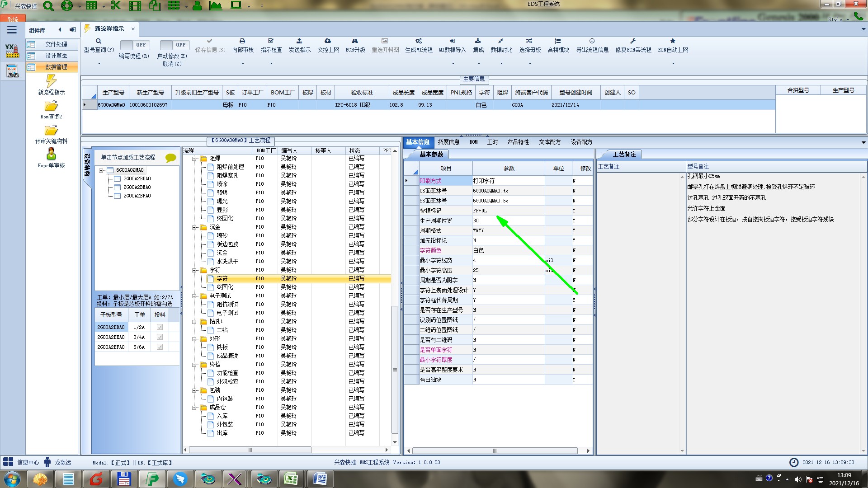This screenshot has width=868, height=488.
Task: Toggle the 编写流程 OFF switch
Action: pos(134,45)
